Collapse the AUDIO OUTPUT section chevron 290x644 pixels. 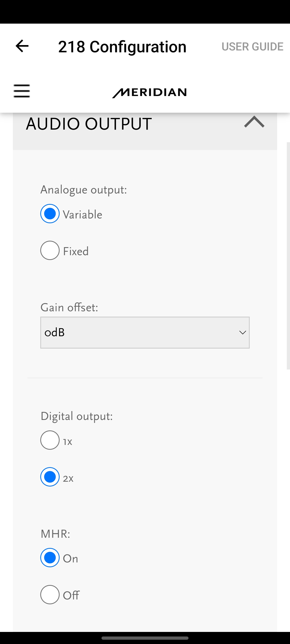[254, 124]
